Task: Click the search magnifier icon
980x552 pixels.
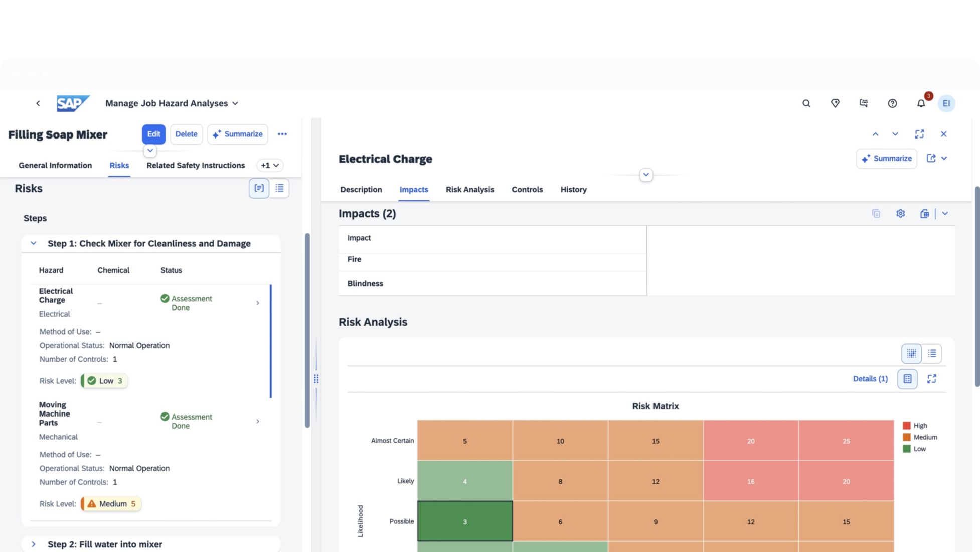Action: pos(806,103)
